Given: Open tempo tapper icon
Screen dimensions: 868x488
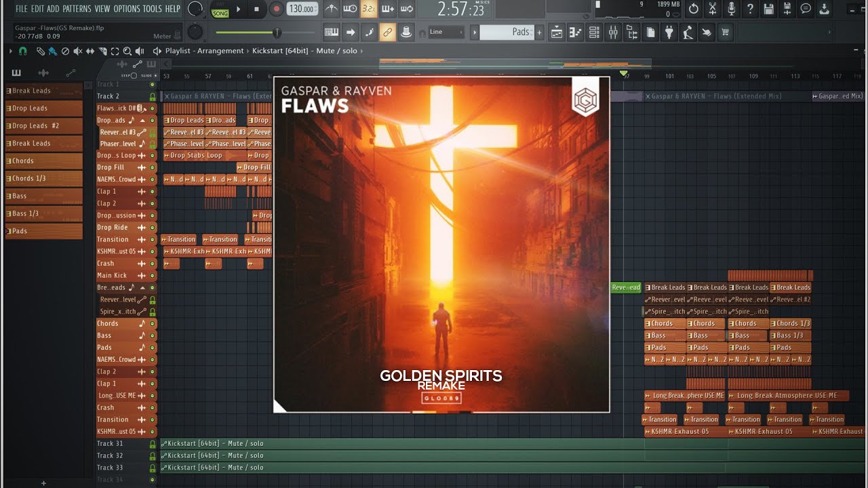Looking at the screenshot, I should (x=688, y=32).
